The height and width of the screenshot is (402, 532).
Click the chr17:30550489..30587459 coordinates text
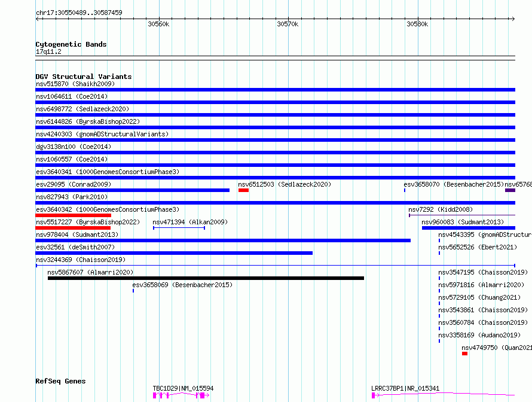[x=79, y=13]
